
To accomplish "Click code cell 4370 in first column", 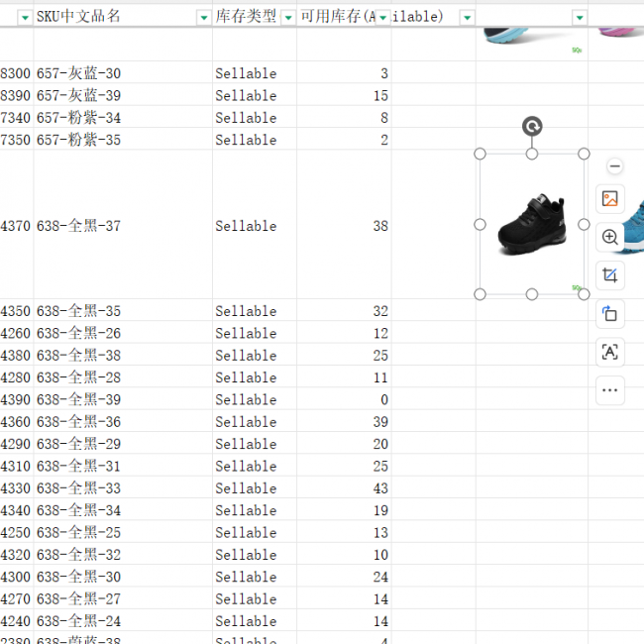I will (x=16, y=226).
